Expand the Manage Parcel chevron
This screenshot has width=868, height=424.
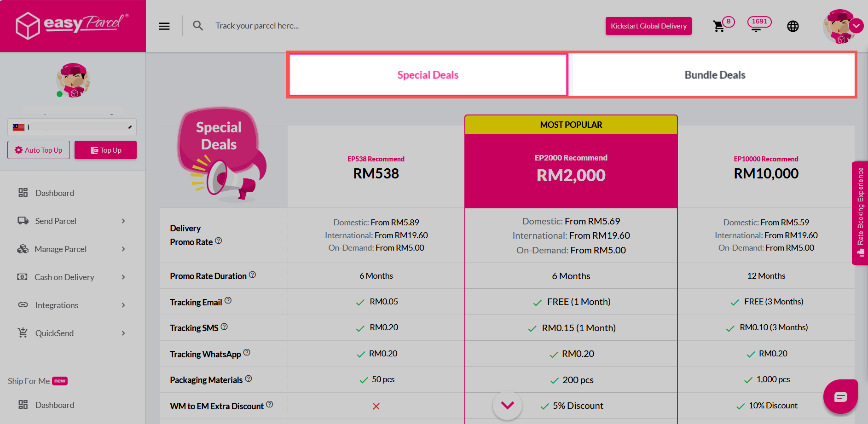click(x=123, y=249)
